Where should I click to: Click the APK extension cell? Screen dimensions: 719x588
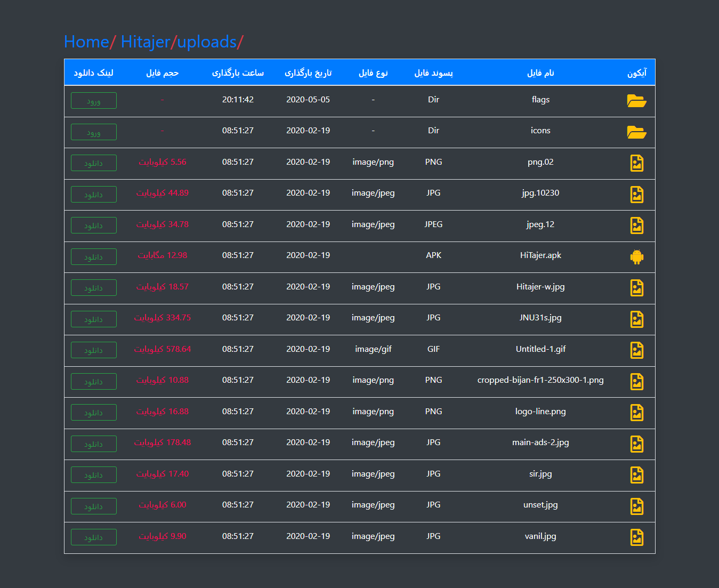point(433,255)
